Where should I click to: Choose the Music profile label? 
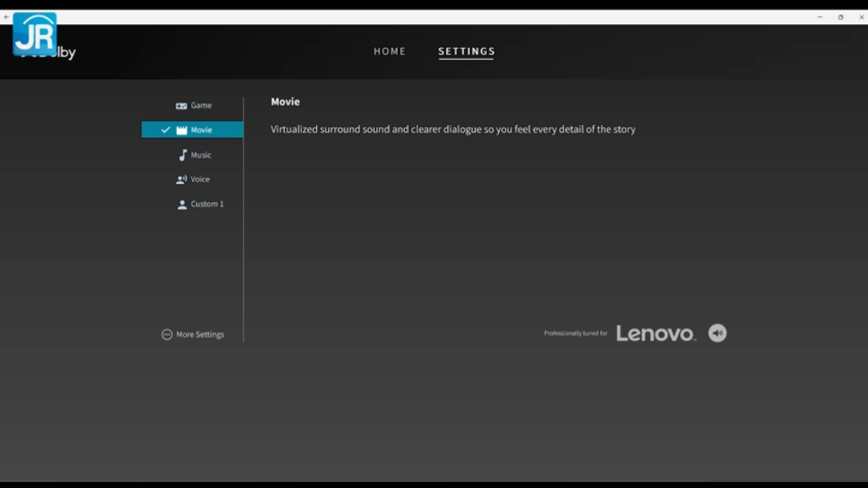click(x=201, y=155)
